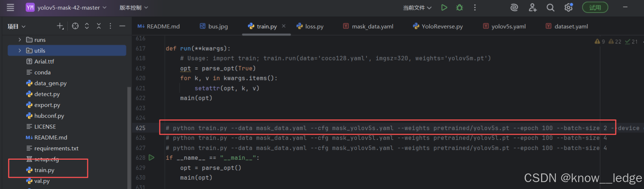Open Code With Me add-user icon
The height and width of the screenshot is (189, 644).
(x=532, y=8)
